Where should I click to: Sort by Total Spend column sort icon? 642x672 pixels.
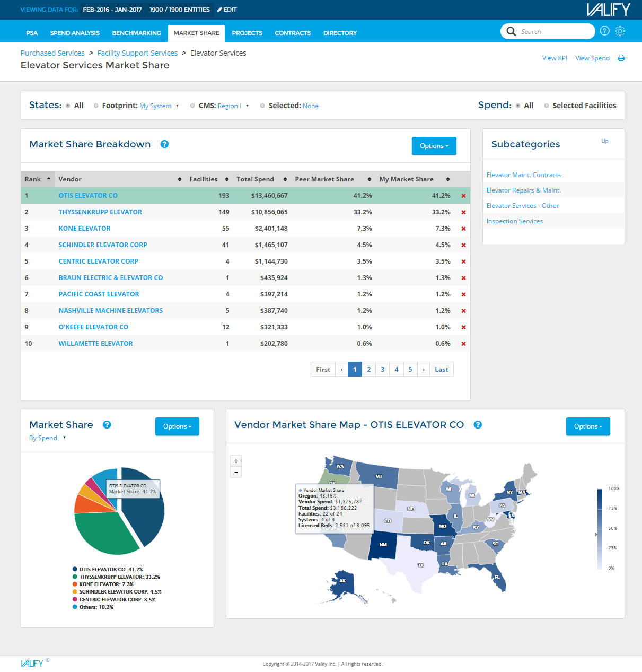tap(285, 179)
